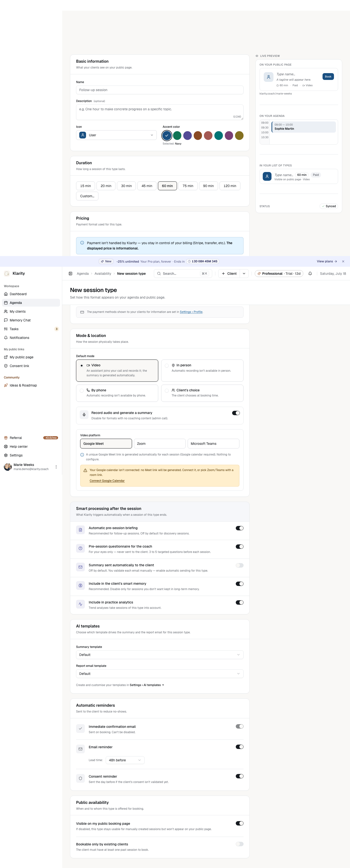Click the clock icon in countdown badge
Image resolution: width=350 pixels, height=868 pixels.
[190, 261]
